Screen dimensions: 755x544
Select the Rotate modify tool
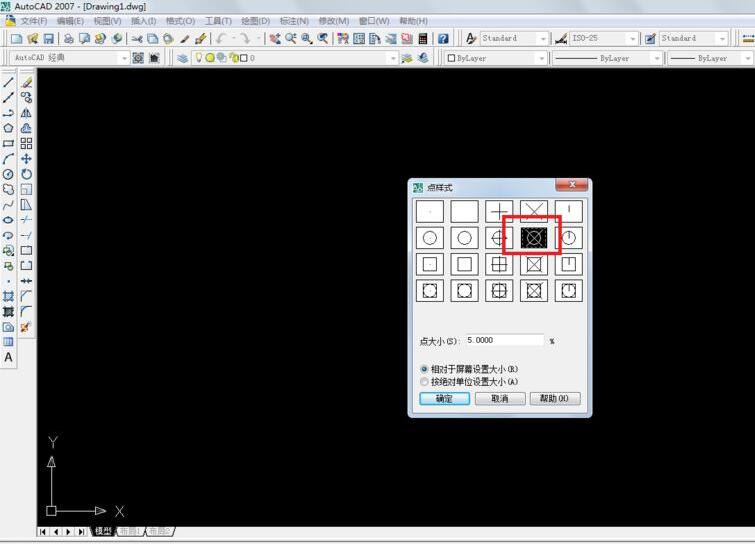(x=26, y=174)
